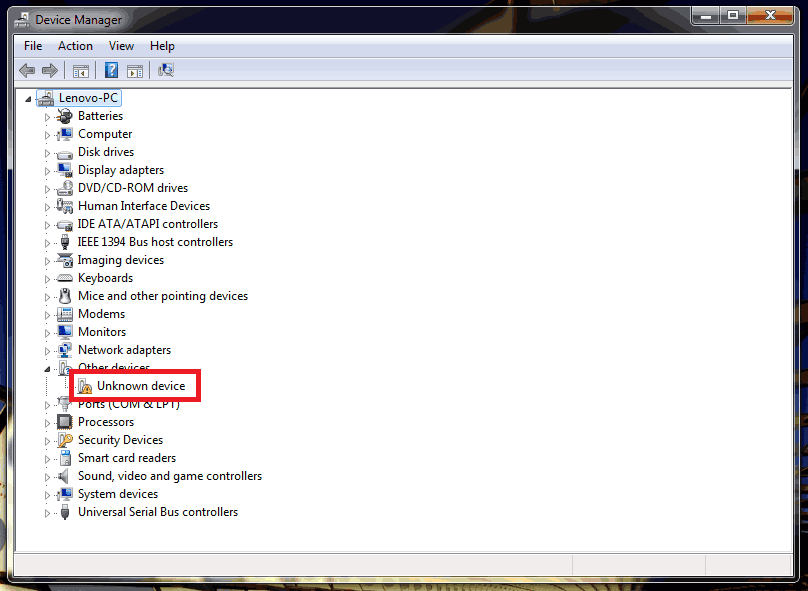This screenshot has height=591, width=808.
Task: Click the Processors chip icon
Action: click(x=65, y=422)
